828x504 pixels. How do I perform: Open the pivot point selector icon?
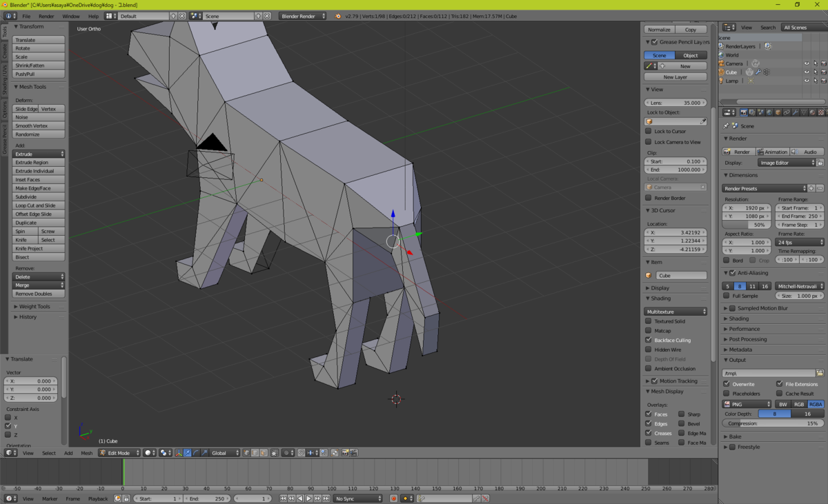[x=166, y=453]
